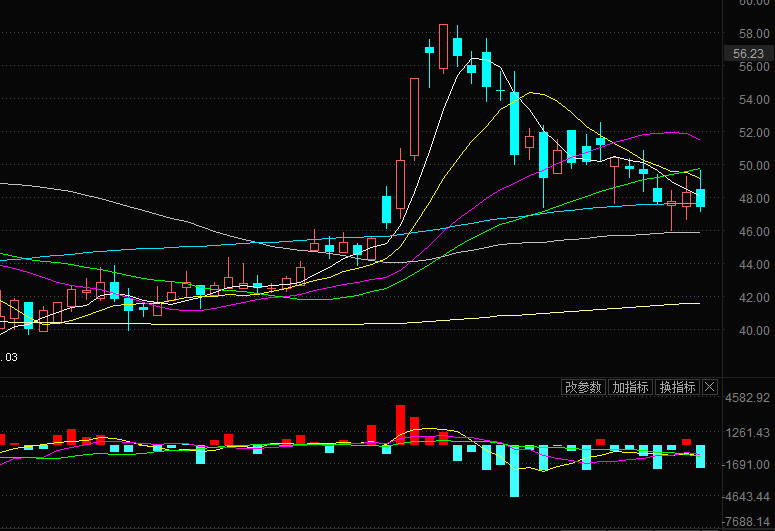The width and height of the screenshot is (775, 531).
Task: Click the 42.00 price axis label
Action: 754,298
